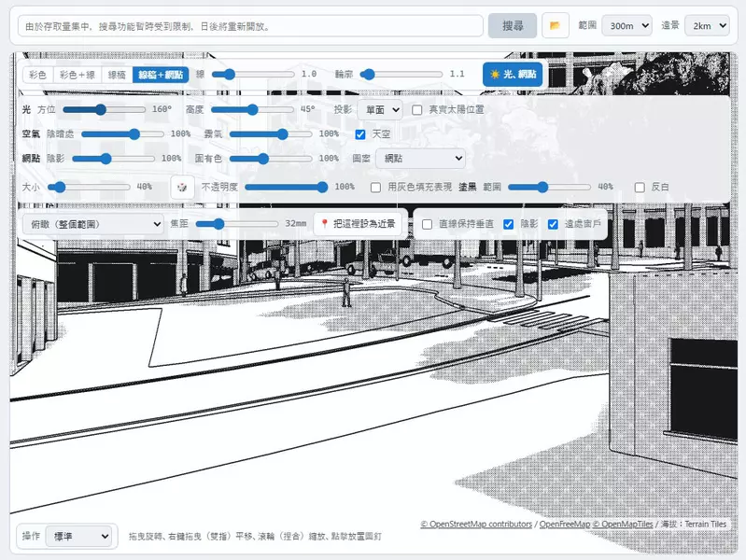Click the 陰暗處 slider in 空氣 row
The height and width of the screenshot is (560, 746).
click(122, 134)
